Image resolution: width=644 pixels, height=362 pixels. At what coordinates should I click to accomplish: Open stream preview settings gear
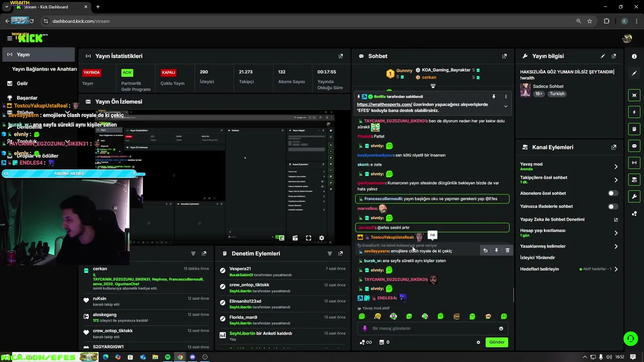(321, 238)
